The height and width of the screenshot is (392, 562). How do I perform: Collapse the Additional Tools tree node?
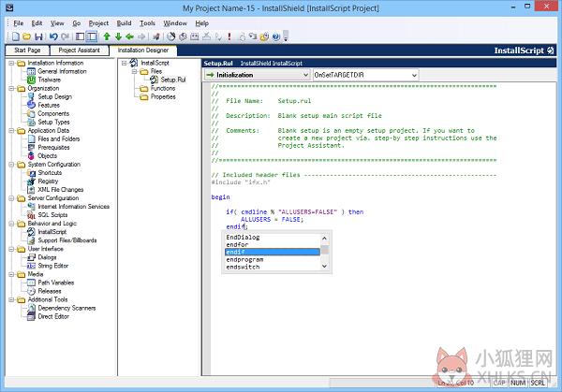[x=11, y=299]
